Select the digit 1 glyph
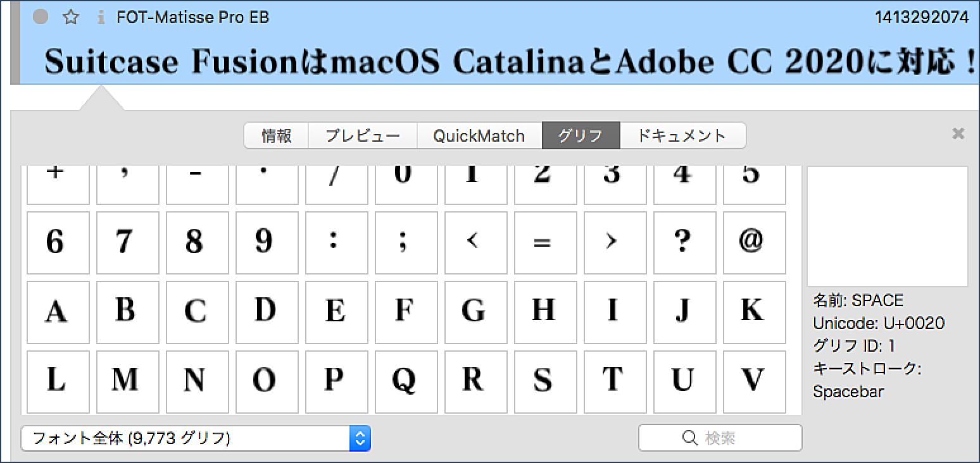The height and width of the screenshot is (463, 980). point(476,185)
